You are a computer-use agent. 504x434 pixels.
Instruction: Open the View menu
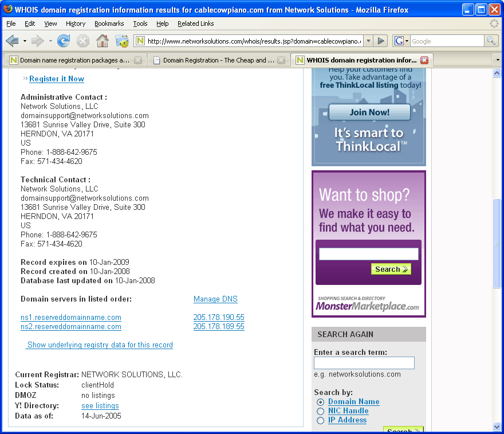tap(50, 24)
